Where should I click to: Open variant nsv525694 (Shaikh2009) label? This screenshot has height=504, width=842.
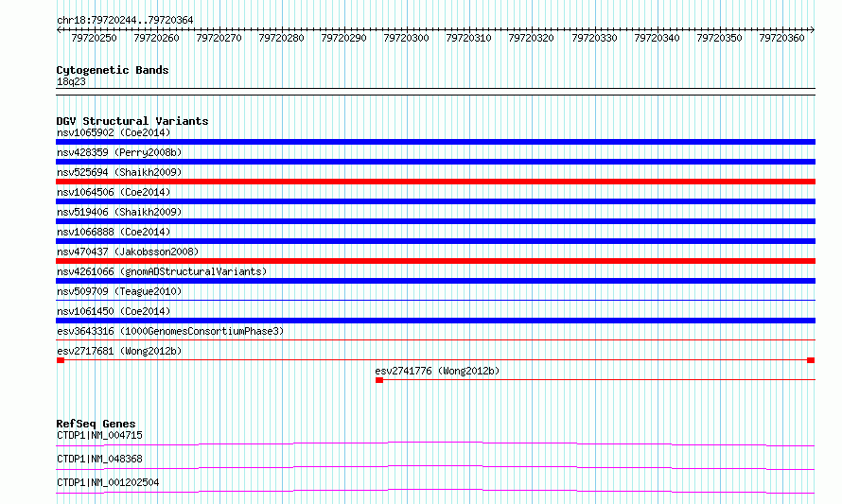tap(119, 172)
